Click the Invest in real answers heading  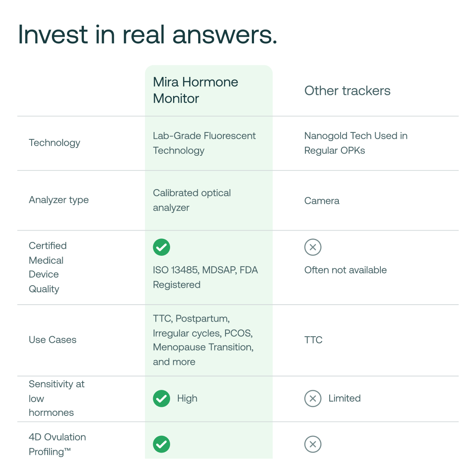(x=148, y=35)
